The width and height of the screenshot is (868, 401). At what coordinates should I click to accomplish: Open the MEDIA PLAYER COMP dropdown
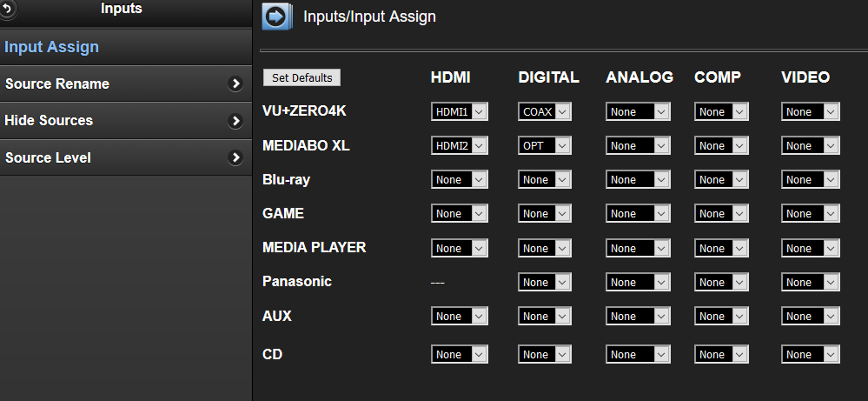pos(722,248)
